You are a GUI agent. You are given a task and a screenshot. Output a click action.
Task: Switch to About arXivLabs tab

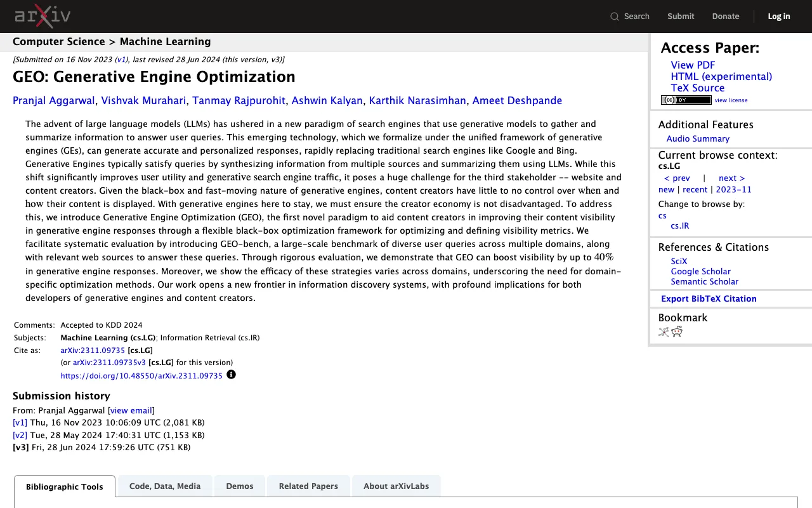point(396,486)
